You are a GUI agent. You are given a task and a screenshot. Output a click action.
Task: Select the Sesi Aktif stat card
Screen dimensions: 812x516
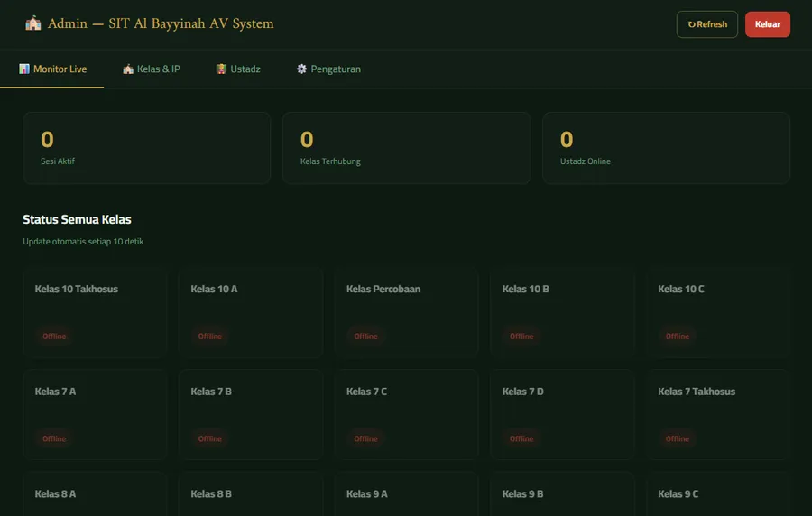(x=146, y=148)
